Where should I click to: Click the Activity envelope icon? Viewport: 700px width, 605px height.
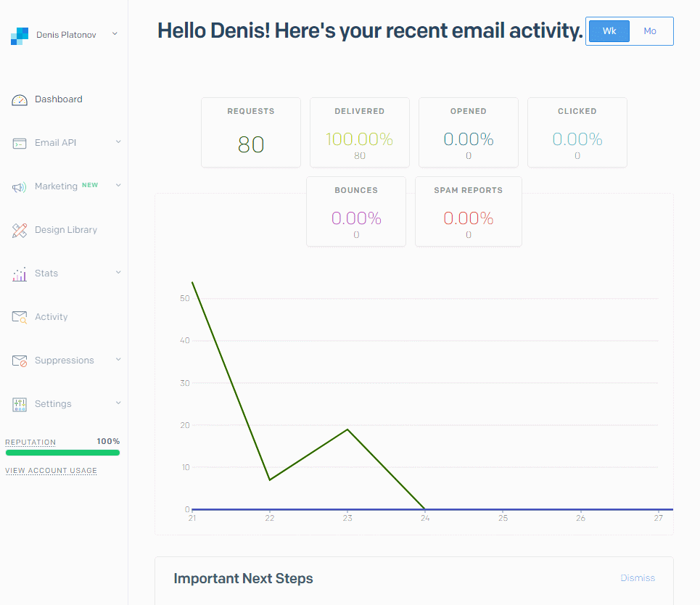(x=20, y=317)
